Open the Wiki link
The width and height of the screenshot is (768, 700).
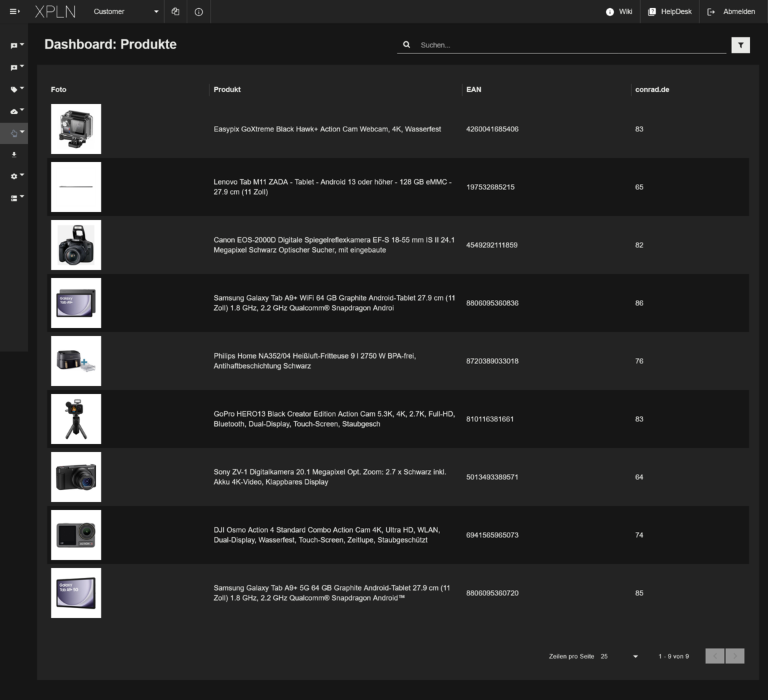pyautogui.click(x=619, y=12)
